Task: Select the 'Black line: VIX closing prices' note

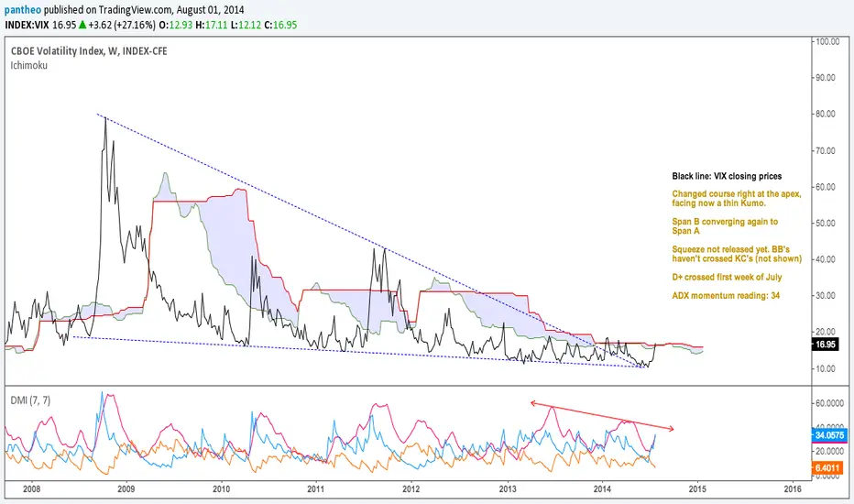Action: pyautogui.click(x=727, y=177)
